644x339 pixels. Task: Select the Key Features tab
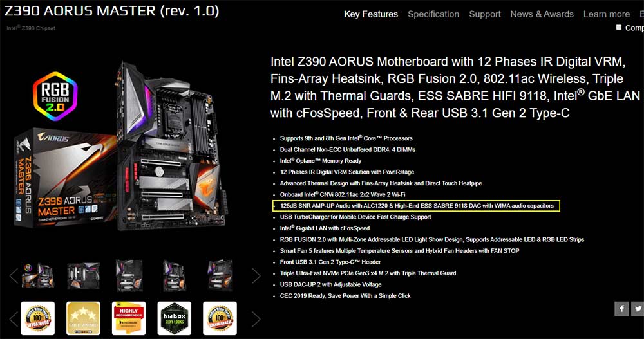pos(371,14)
